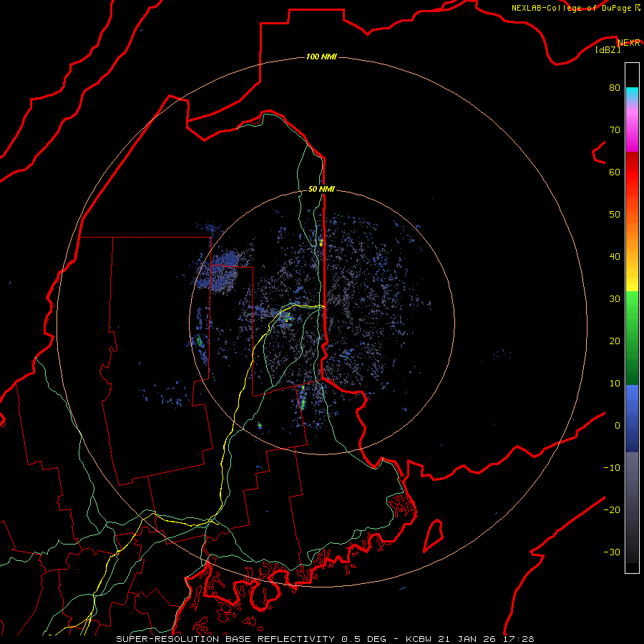Click the -10 dBZ scale label
This screenshot has width=644, height=644.
click(612, 468)
